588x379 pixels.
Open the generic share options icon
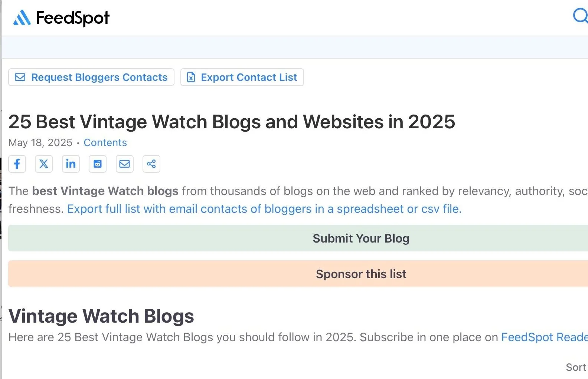(x=151, y=164)
